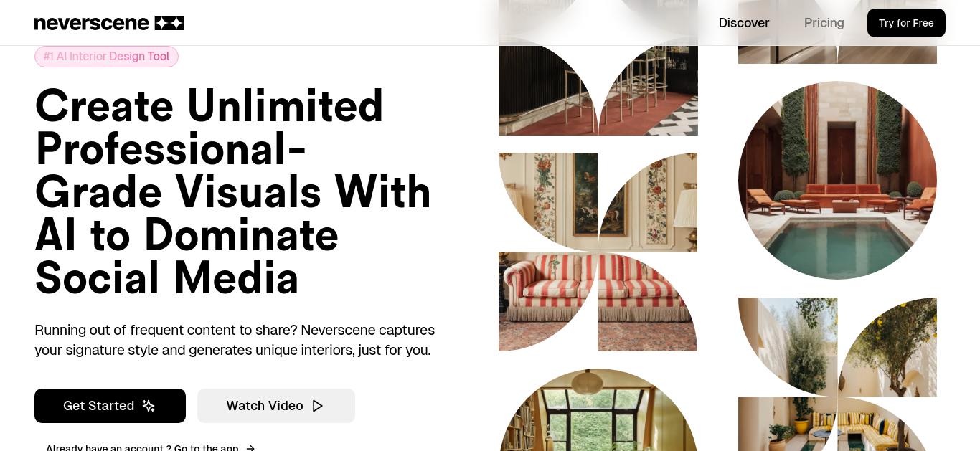The image size is (980, 451).
Task: Click the neverscene wordmark text
Action: tap(92, 23)
